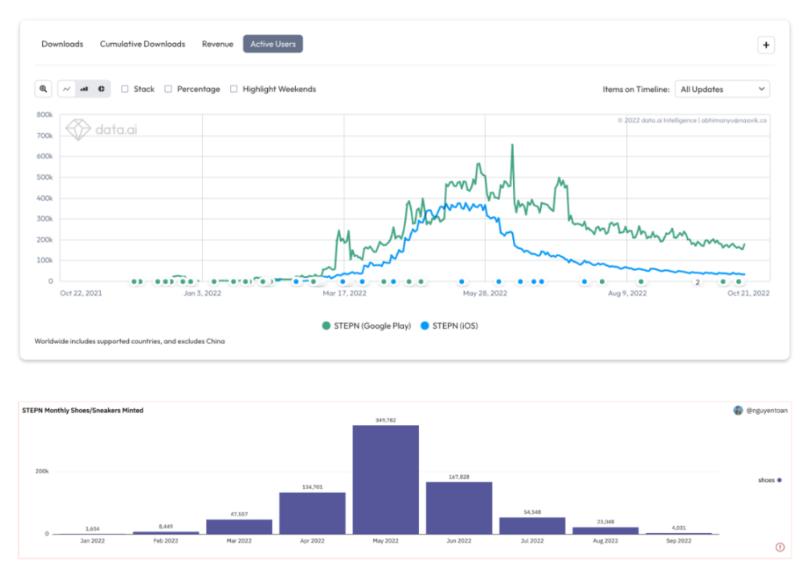The image size is (812, 569).
Task: Click the 'STEPN Monthly Shoes/Sneakers Minted' title
Action: click(x=83, y=411)
